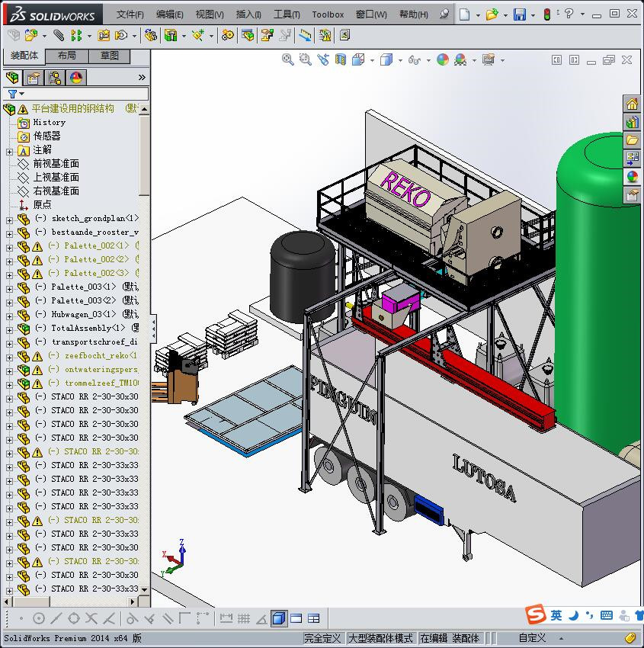
Task: Click the Bill of Materials icon
Action: tap(248, 36)
